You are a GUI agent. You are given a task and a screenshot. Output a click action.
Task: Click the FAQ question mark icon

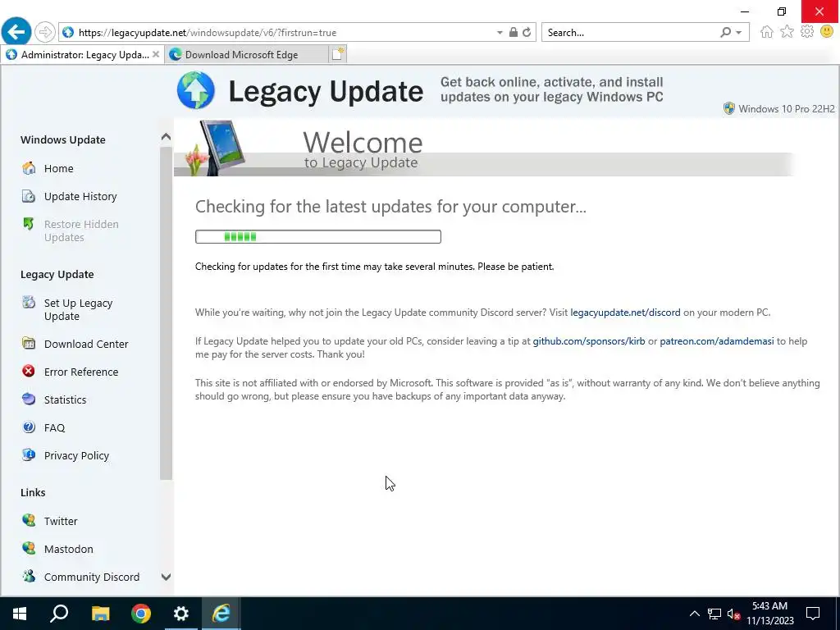29,427
